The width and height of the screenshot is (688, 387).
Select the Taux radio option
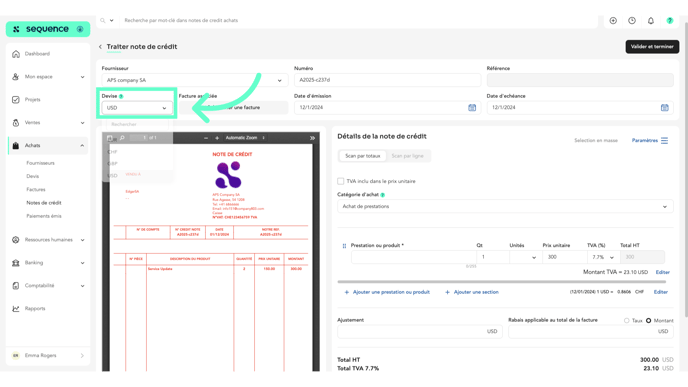coord(627,321)
